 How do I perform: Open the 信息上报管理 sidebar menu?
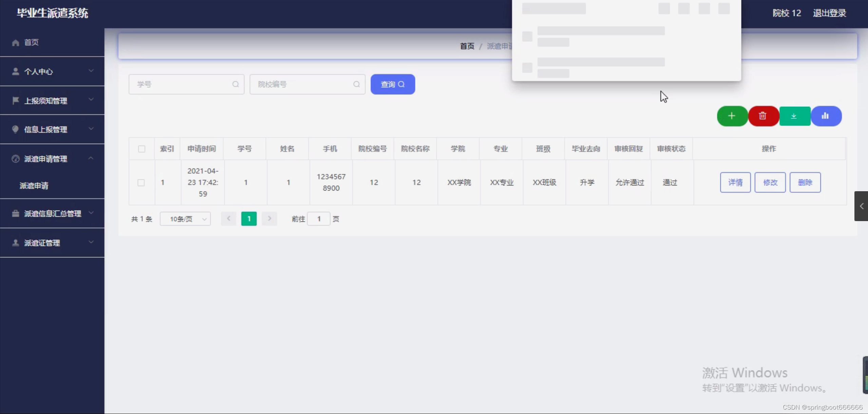tap(52, 129)
